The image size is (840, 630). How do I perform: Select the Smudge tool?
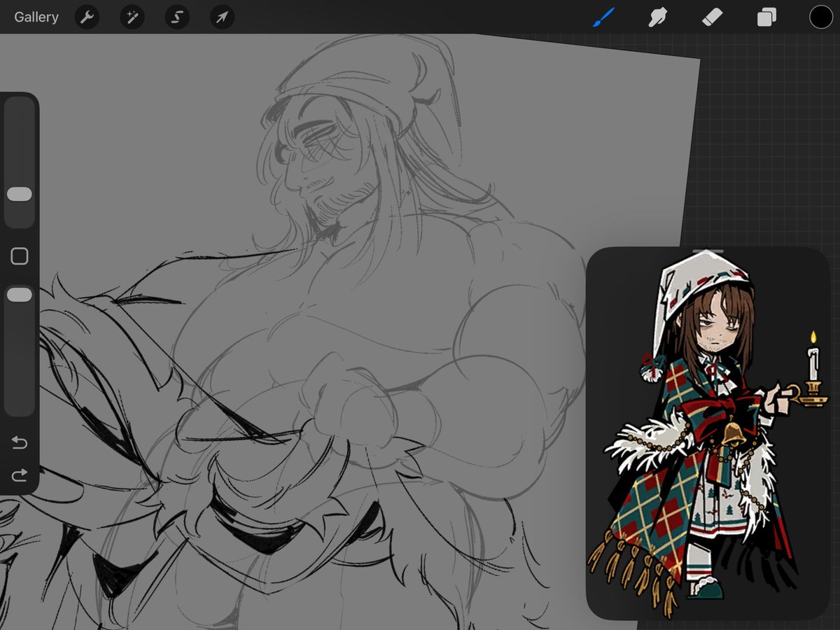click(657, 17)
